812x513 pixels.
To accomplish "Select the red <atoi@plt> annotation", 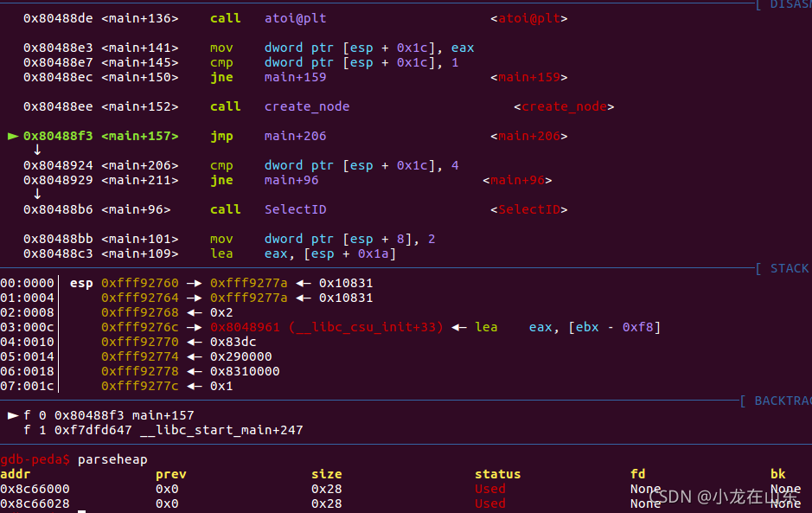I will pyautogui.click(x=528, y=18).
